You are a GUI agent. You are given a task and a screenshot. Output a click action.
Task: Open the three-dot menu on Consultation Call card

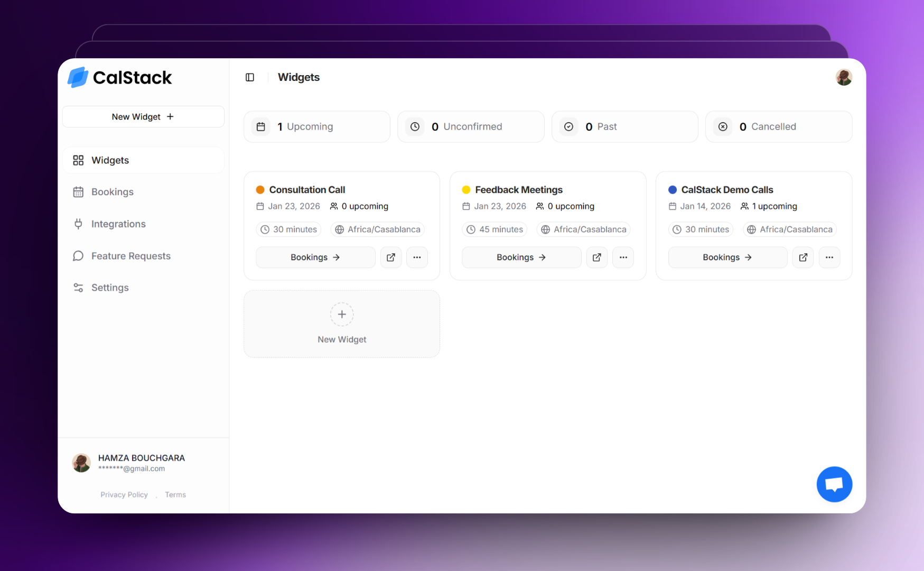417,257
